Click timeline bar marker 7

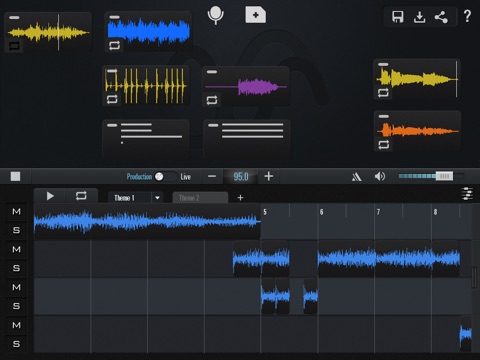click(x=378, y=212)
